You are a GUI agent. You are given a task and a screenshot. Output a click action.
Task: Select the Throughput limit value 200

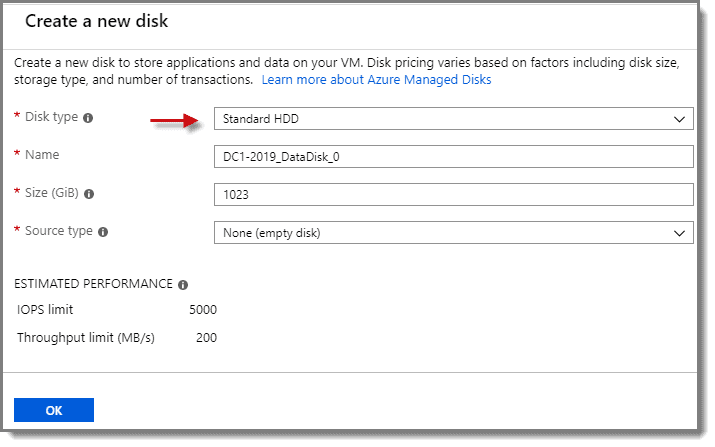point(207,338)
